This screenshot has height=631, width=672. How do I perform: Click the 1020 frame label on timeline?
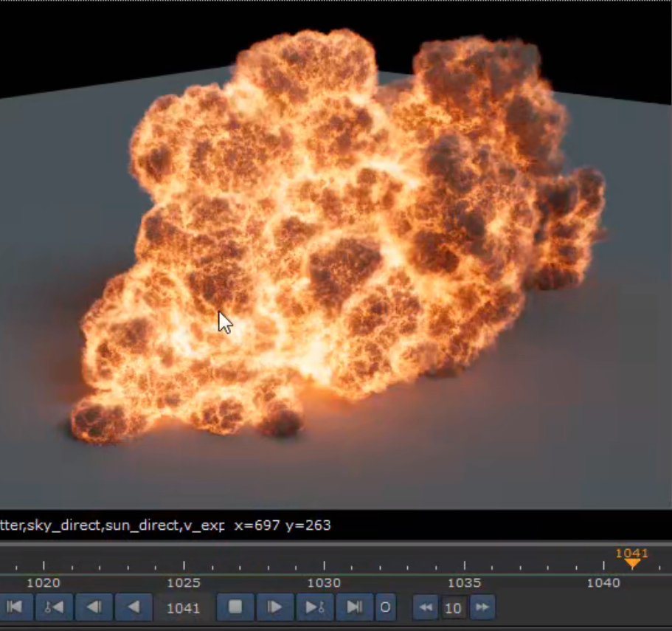pos(44,583)
